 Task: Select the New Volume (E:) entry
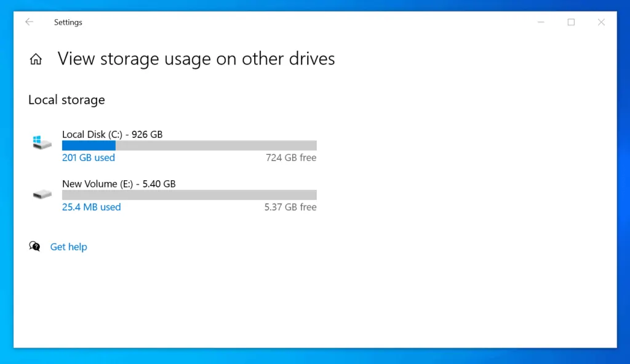[x=118, y=183]
